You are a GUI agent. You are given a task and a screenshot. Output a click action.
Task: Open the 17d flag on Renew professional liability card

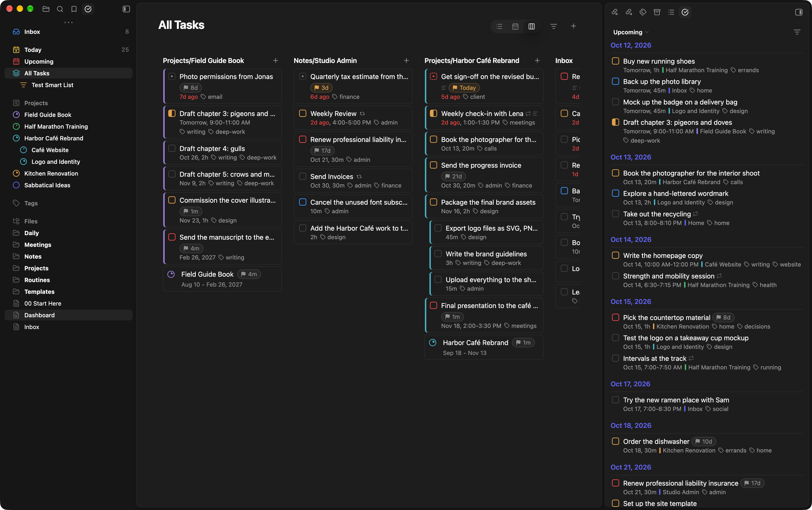pos(323,151)
